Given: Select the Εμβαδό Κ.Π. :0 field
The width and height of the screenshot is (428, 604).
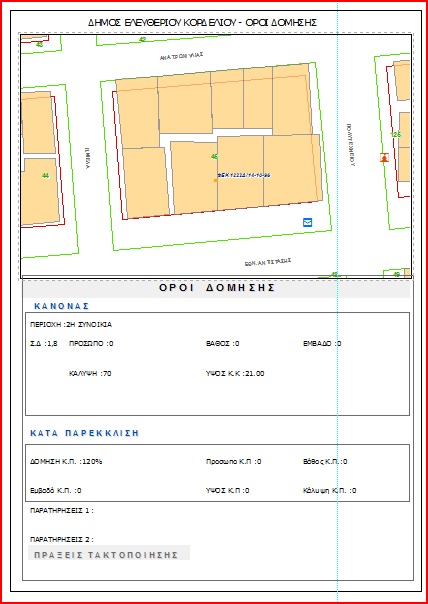Looking at the screenshot, I should 56,491.
